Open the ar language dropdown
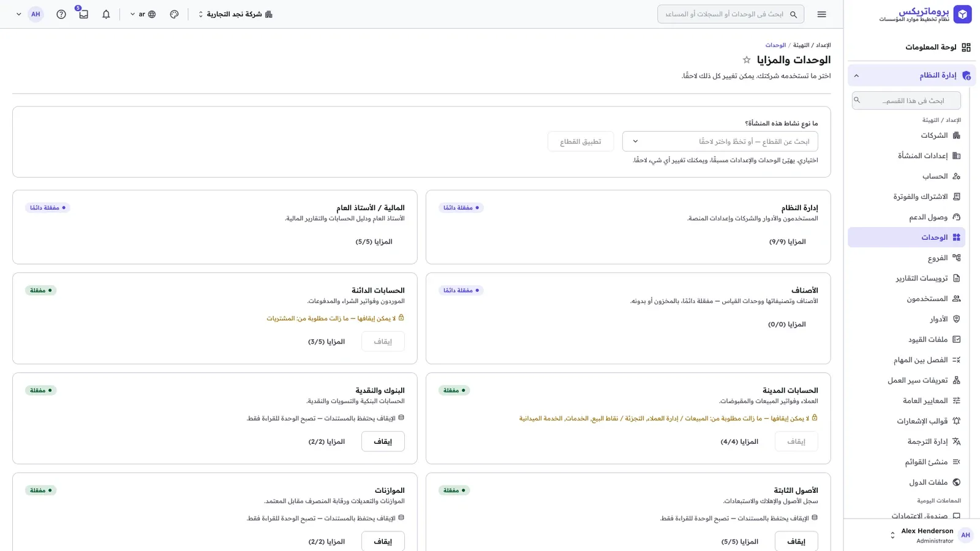 (x=143, y=14)
